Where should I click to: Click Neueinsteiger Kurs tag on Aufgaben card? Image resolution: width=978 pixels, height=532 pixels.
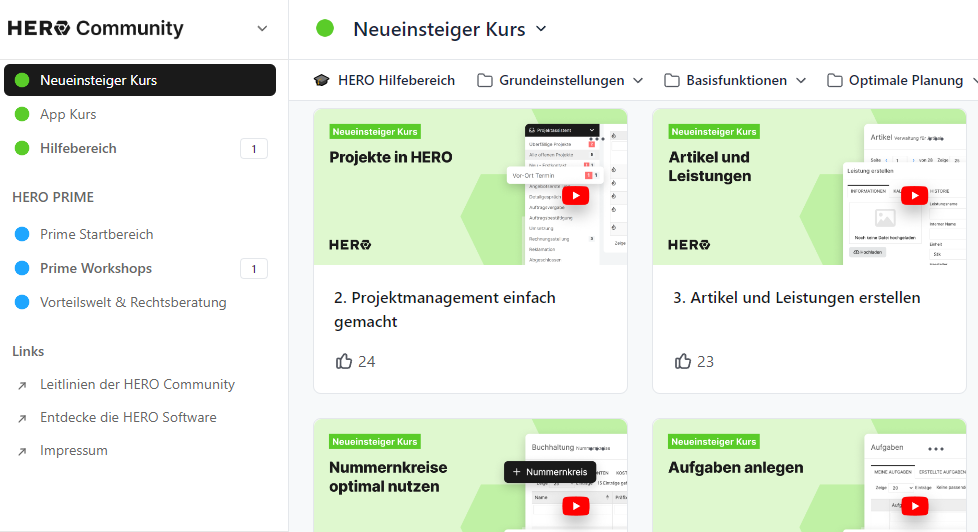coord(714,442)
